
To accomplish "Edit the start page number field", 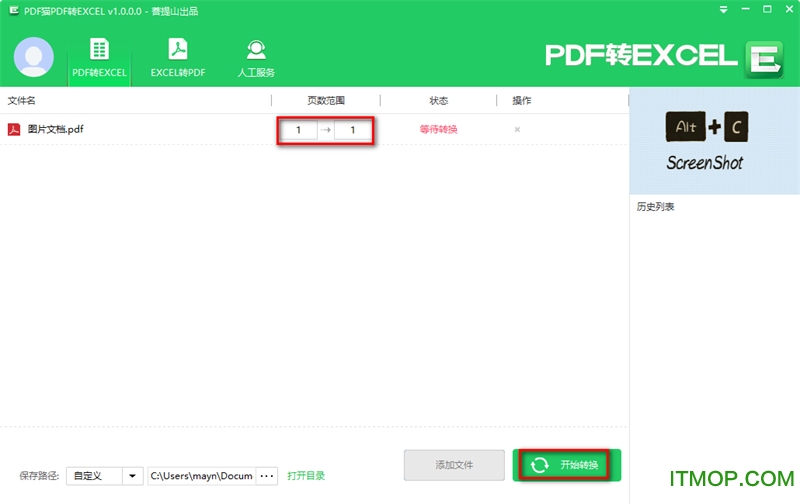I will click(298, 130).
